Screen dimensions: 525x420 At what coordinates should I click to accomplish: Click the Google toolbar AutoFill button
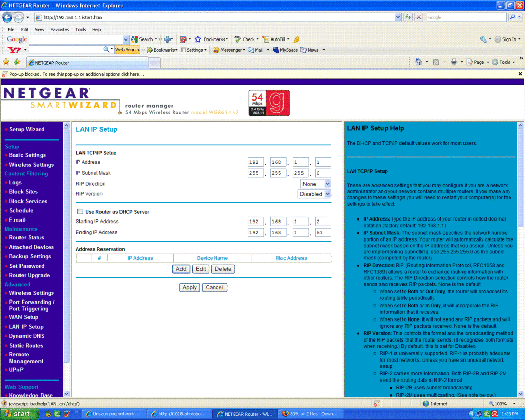pyautogui.click(x=274, y=39)
